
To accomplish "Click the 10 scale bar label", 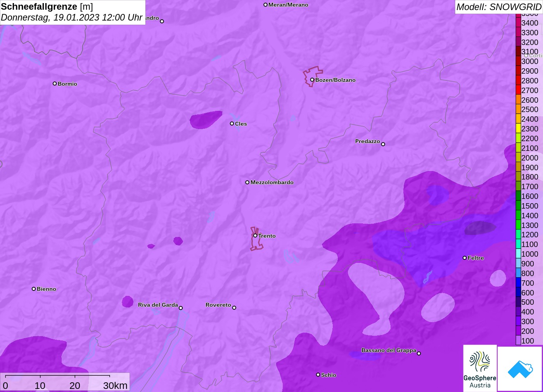I will coord(40,385).
